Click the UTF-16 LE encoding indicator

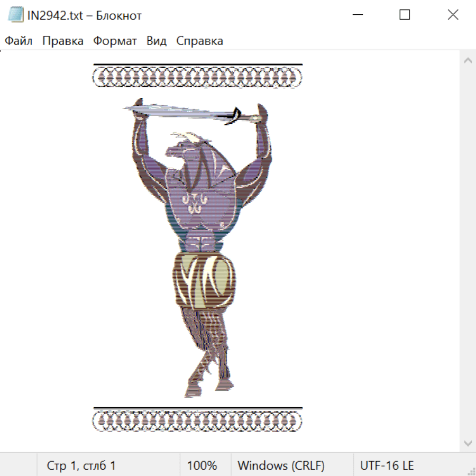[387, 465]
